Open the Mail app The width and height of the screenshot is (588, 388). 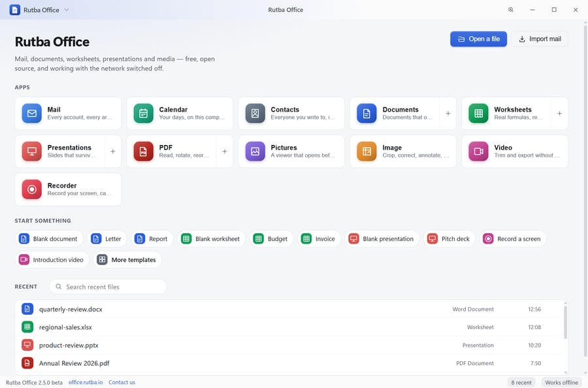(68, 113)
